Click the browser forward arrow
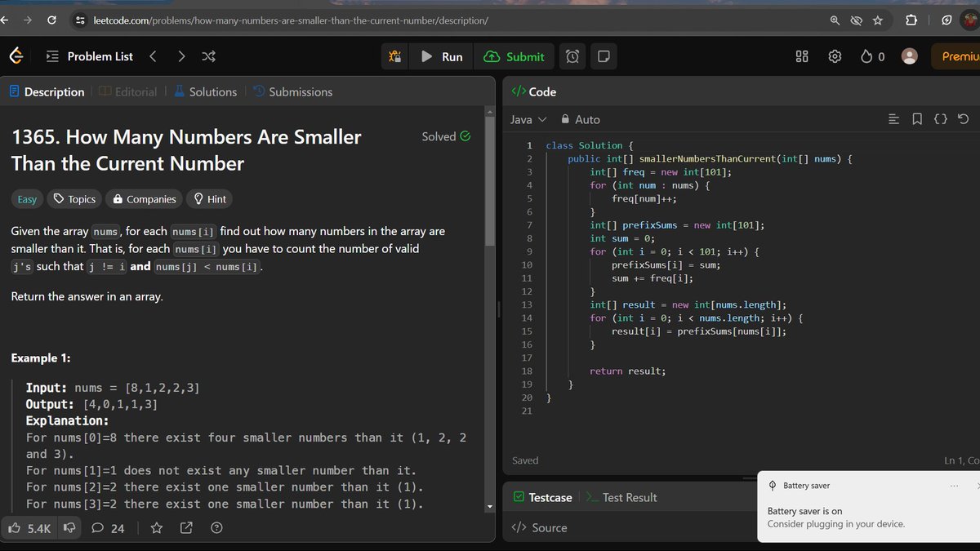Screen dimensions: 980x551 tap(29, 20)
